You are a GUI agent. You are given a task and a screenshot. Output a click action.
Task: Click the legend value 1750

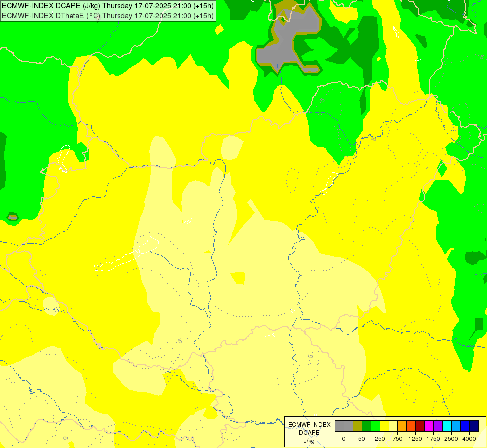click(433, 439)
